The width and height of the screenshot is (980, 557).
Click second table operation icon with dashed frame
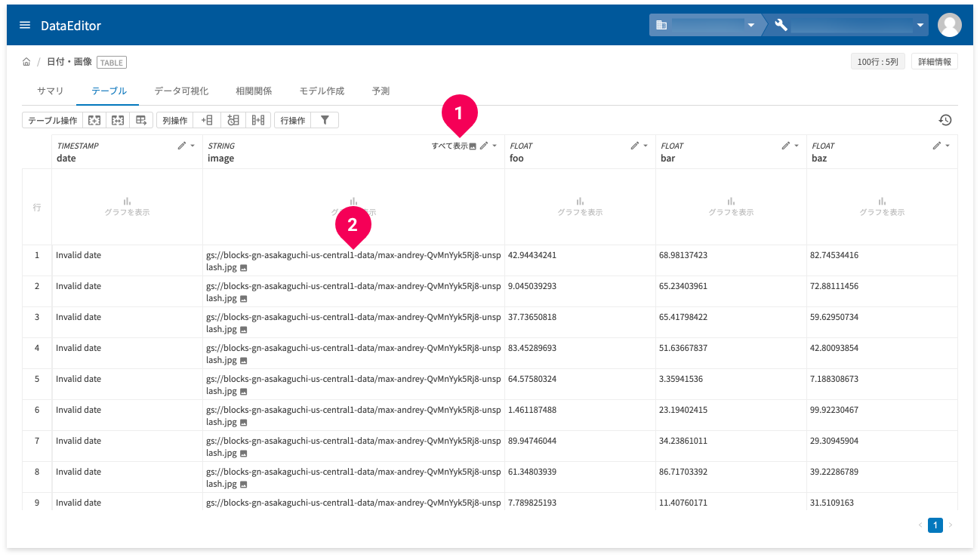click(117, 120)
